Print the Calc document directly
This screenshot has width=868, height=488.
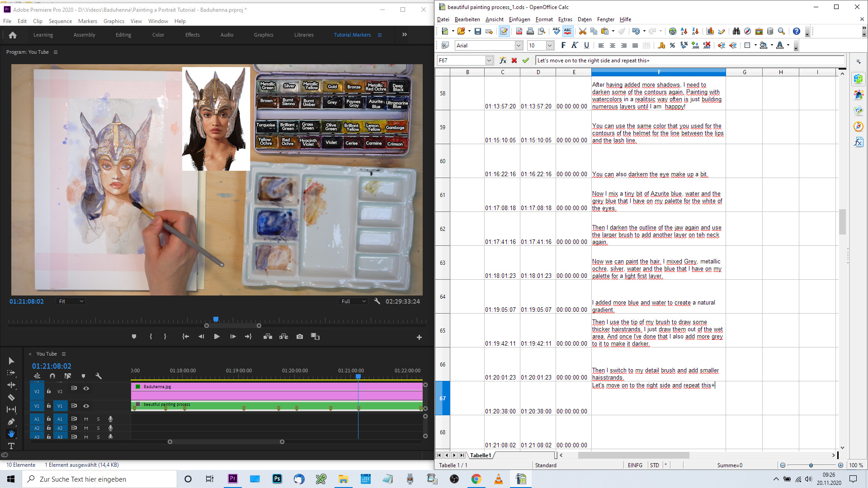click(x=530, y=31)
